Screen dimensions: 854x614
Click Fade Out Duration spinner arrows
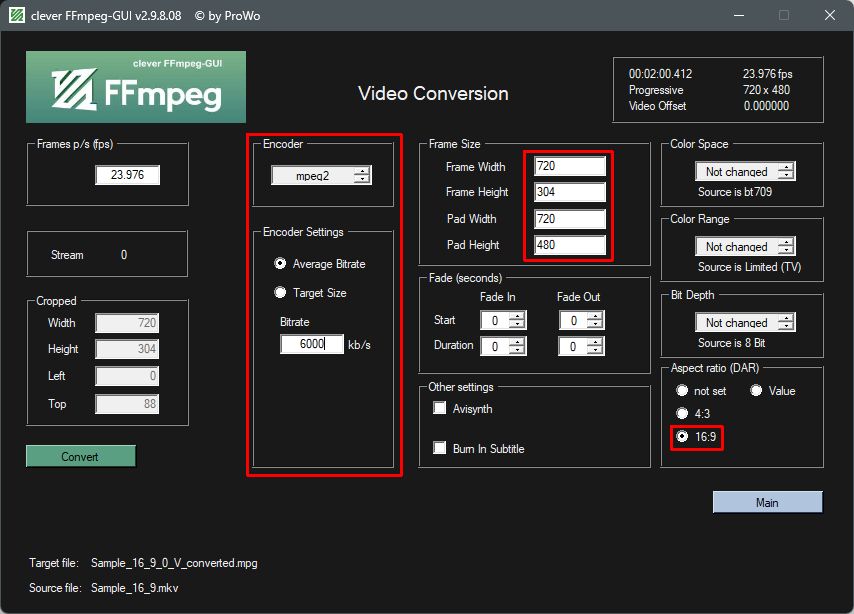[596, 346]
